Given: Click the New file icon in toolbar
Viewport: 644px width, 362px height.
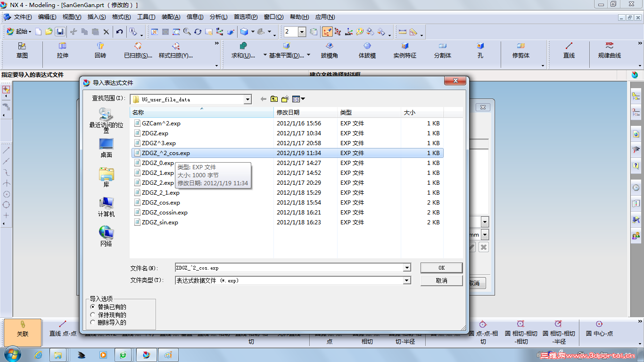Looking at the screenshot, I should tap(38, 32).
